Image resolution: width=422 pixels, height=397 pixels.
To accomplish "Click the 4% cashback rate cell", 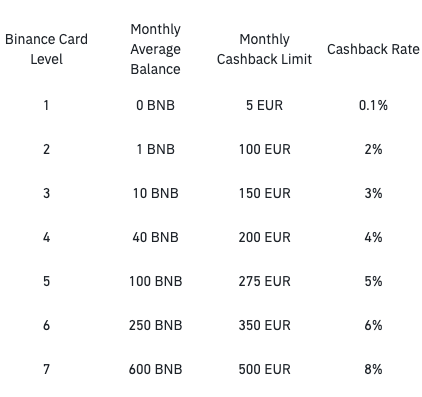I will tap(373, 237).
